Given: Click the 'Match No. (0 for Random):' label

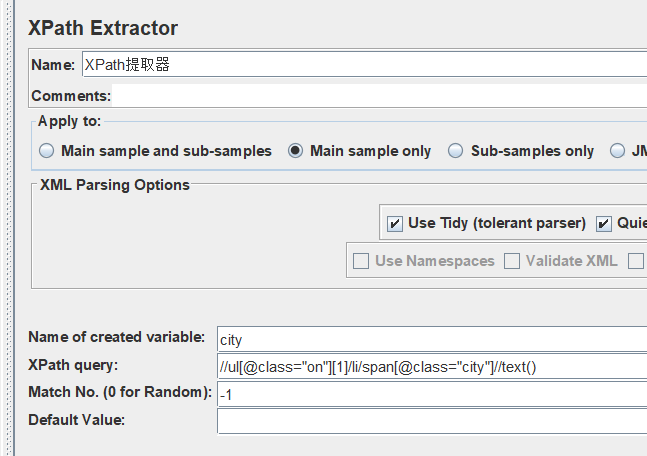Looking at the screenshot, I should coord(120,392).
